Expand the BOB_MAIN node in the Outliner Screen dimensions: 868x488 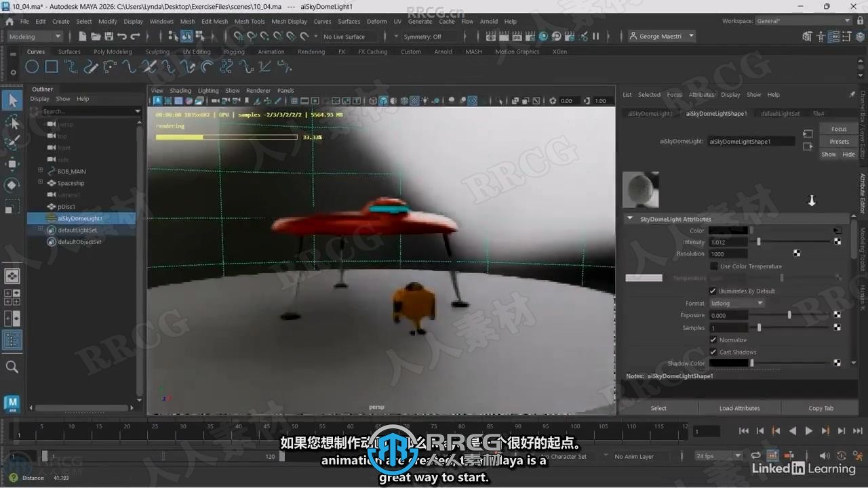pos(40,171)
